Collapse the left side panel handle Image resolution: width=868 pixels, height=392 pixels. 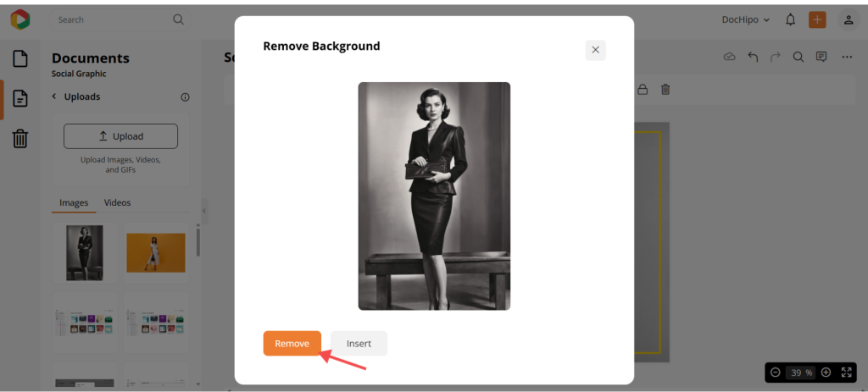203,212
